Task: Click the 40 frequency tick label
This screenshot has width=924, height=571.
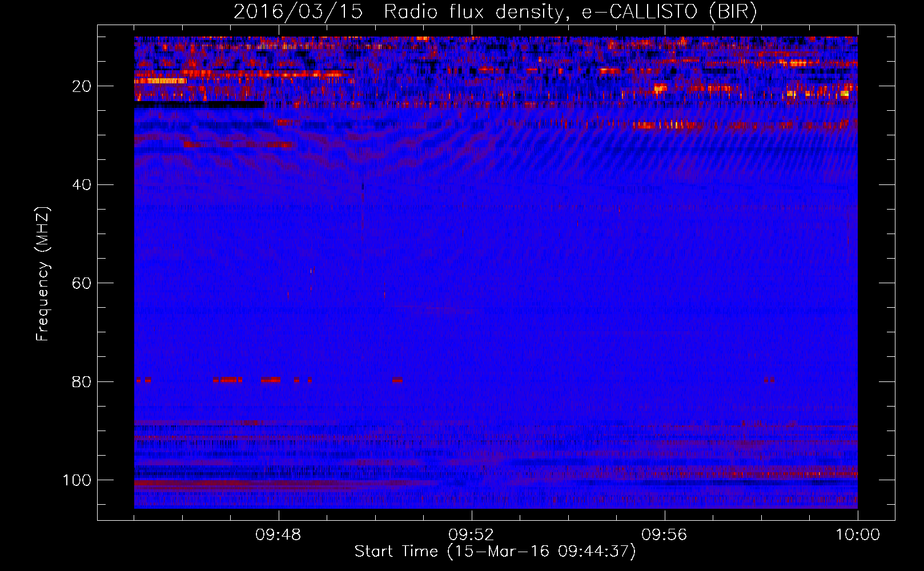Action: point(82,185)
